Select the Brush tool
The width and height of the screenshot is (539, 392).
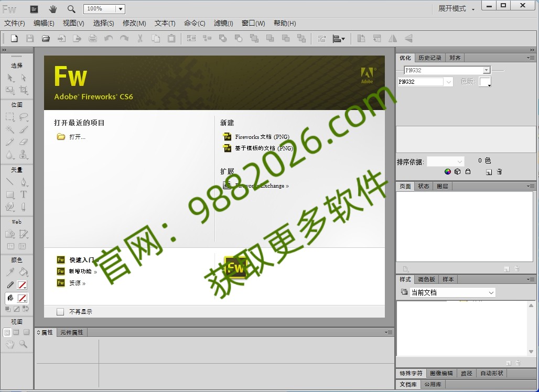pos(24,129)
